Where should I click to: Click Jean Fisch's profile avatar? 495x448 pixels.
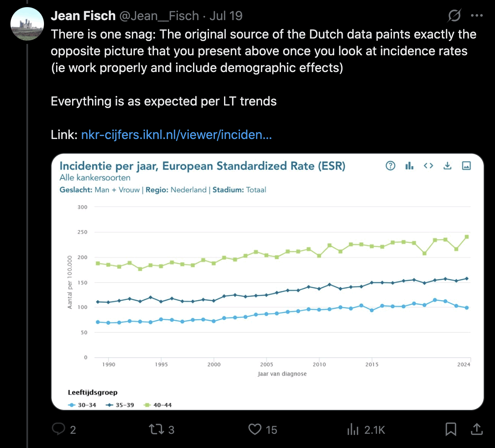coord(27,23)
